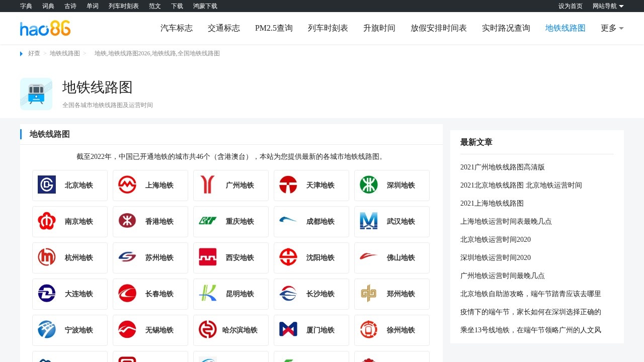Open article 深圳地铁运营时间2020
This screenshot has height=362, width=644.
(x=496, y=257)
